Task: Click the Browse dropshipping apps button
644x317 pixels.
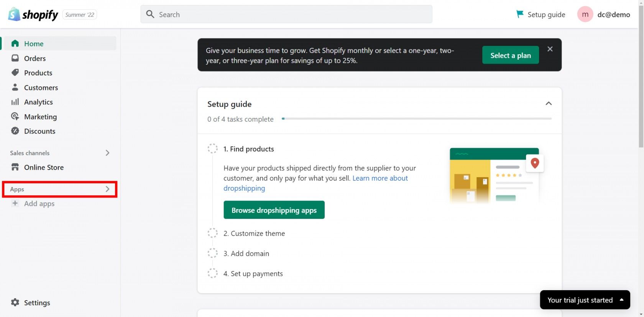Action: [x=274, y=210]
